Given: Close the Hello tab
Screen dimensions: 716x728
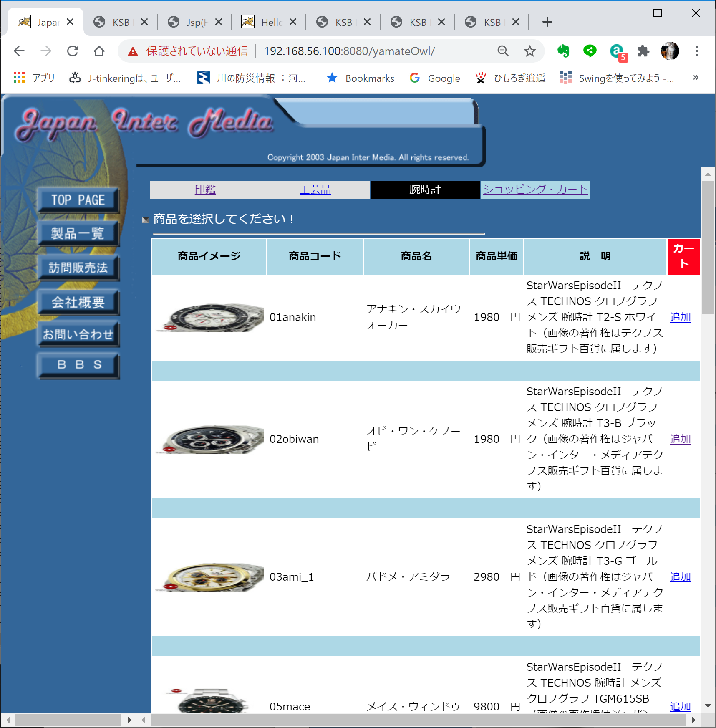Looking at the screenshot, I should (293, 22).
